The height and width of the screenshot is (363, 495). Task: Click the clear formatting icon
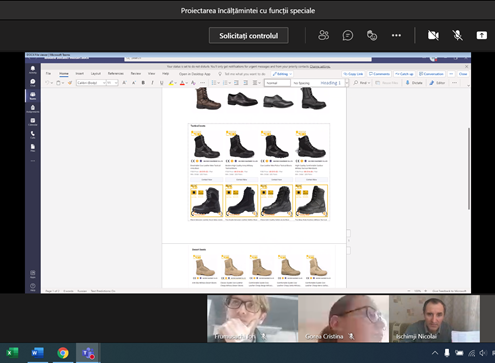point(193,83)
